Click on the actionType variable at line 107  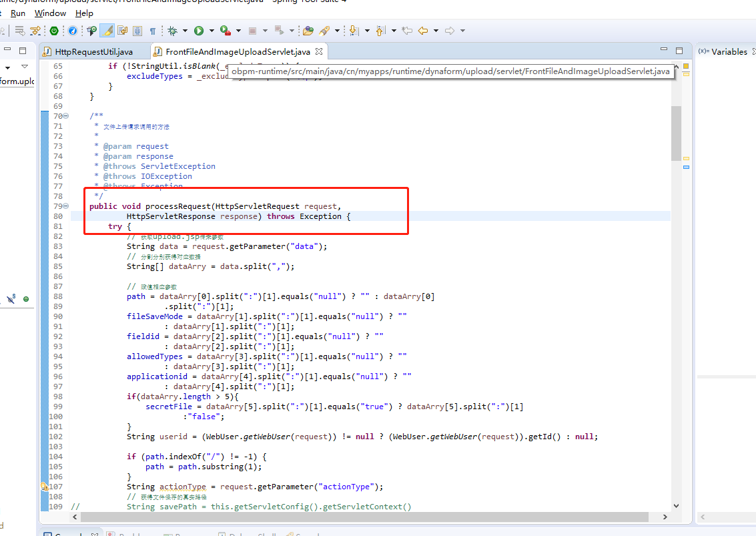pos(183,487)
